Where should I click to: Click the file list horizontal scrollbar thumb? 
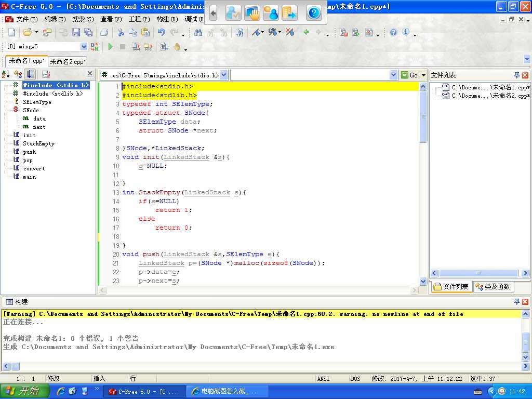[478, 273]
